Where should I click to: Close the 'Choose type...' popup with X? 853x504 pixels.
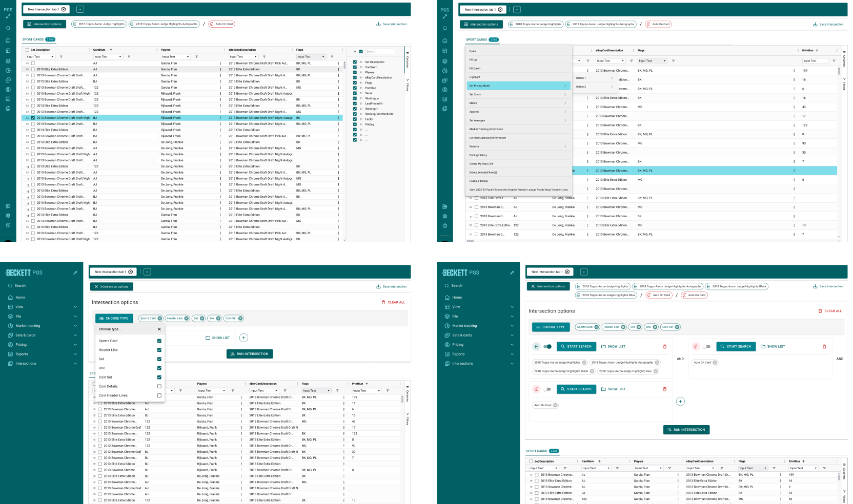click(x=159, y=329)
